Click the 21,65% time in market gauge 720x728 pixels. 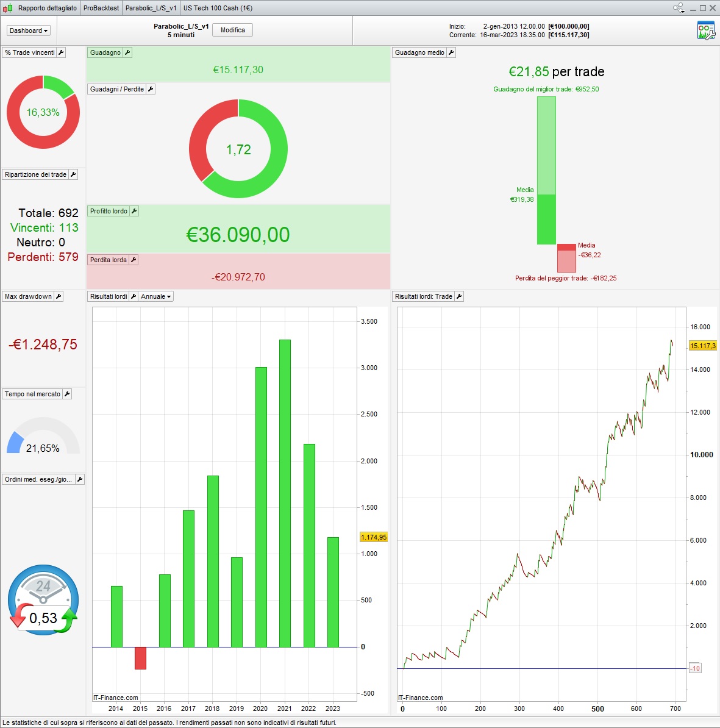pos(43,437)
